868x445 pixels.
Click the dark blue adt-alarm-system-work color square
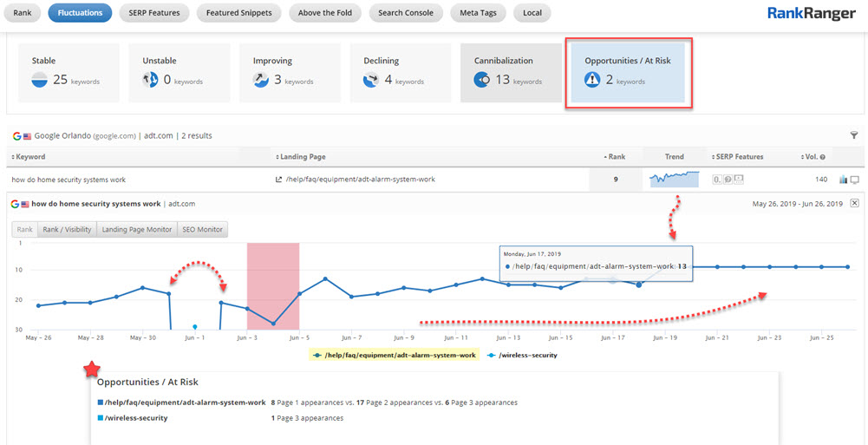click(x=100, y=403)
